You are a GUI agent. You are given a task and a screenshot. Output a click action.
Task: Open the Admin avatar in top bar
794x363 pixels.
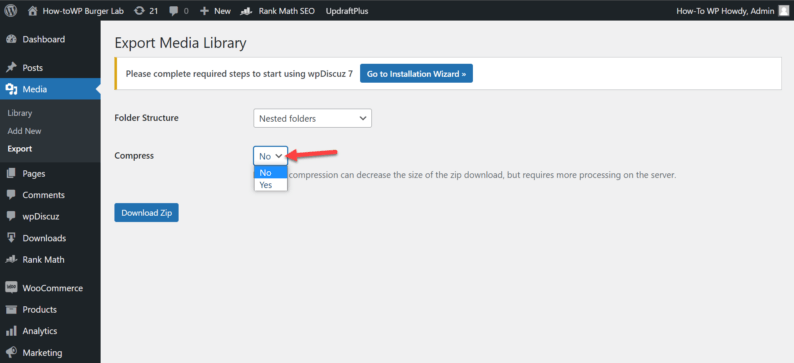coord(783,11)
